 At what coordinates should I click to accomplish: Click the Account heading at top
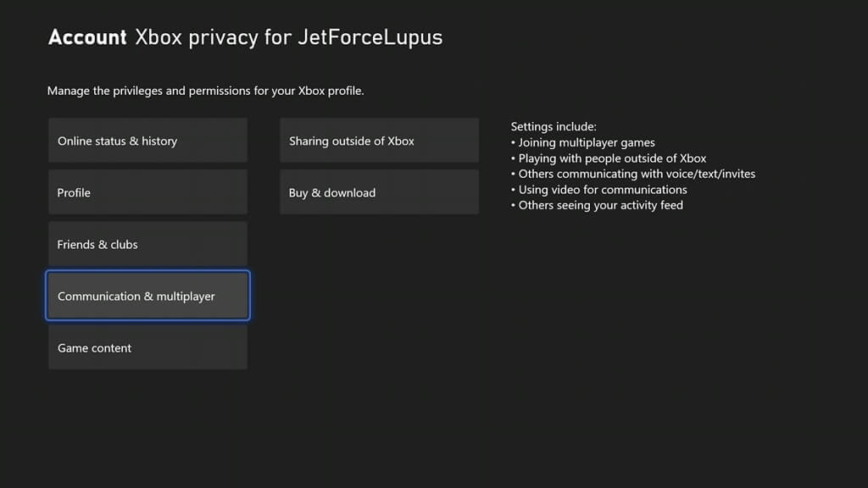pos(87,37)
